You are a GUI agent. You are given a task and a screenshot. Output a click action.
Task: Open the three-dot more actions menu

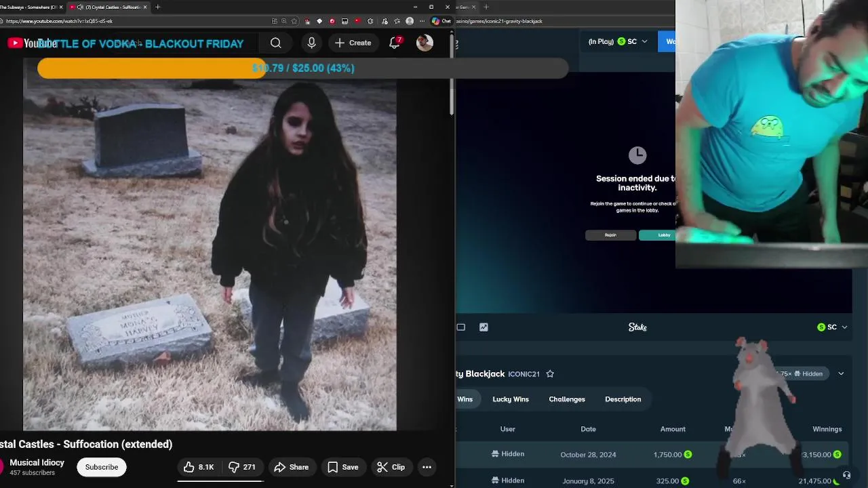point(427,467)
